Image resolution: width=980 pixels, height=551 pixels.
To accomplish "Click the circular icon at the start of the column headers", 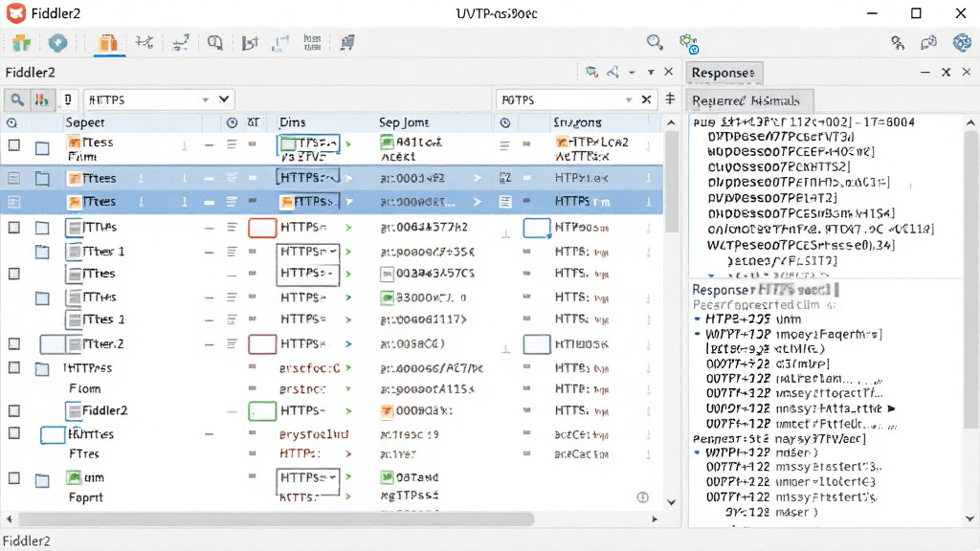I will [11, 123].
